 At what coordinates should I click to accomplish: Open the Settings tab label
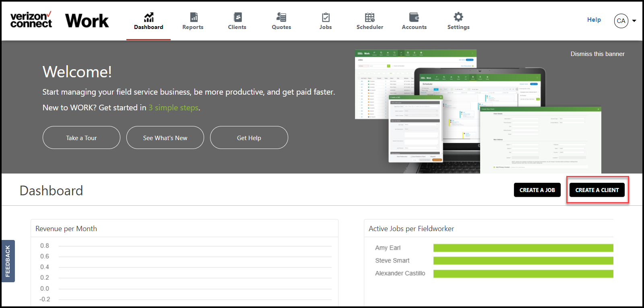458,27
